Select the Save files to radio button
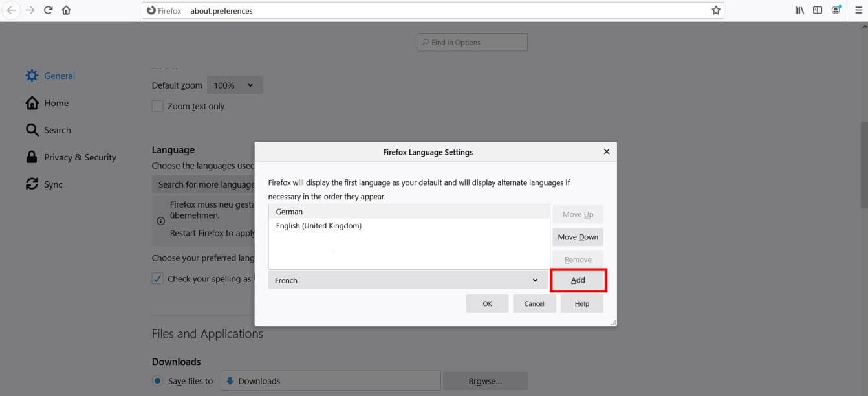This screenshot has height=396, width=868. click(157, 381)
